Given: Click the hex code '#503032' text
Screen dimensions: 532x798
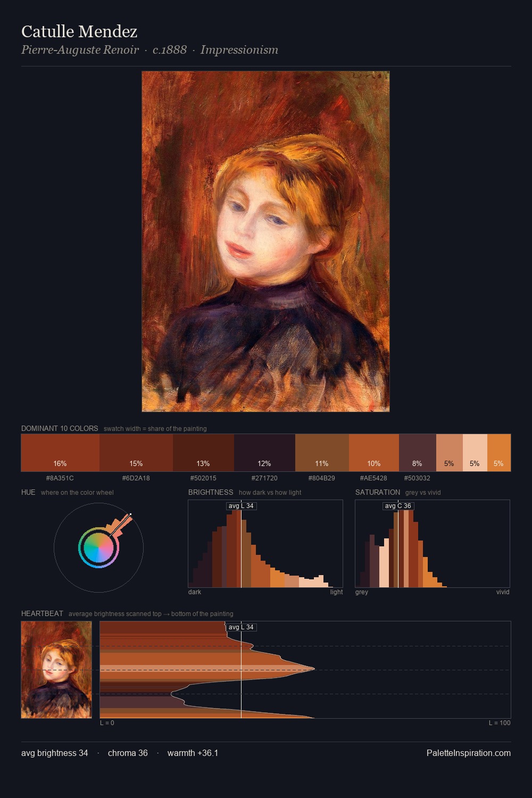Looking at the screenshot, I should click(x=417, y=478).
